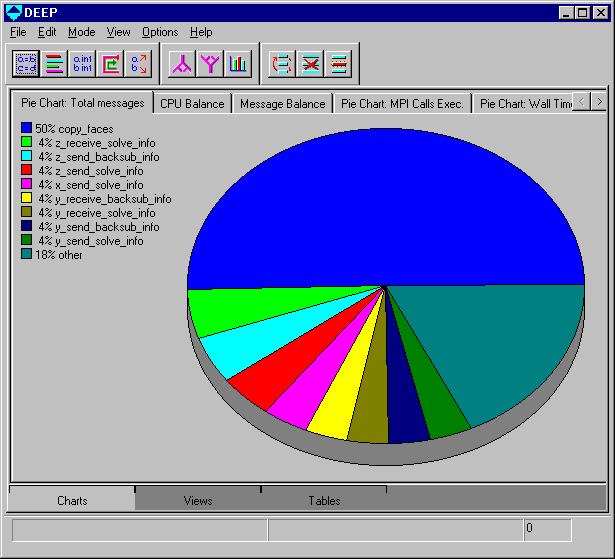Click the '4% x_send_solve_info' legend label
The image size is (615, 559).
(91, 185)
